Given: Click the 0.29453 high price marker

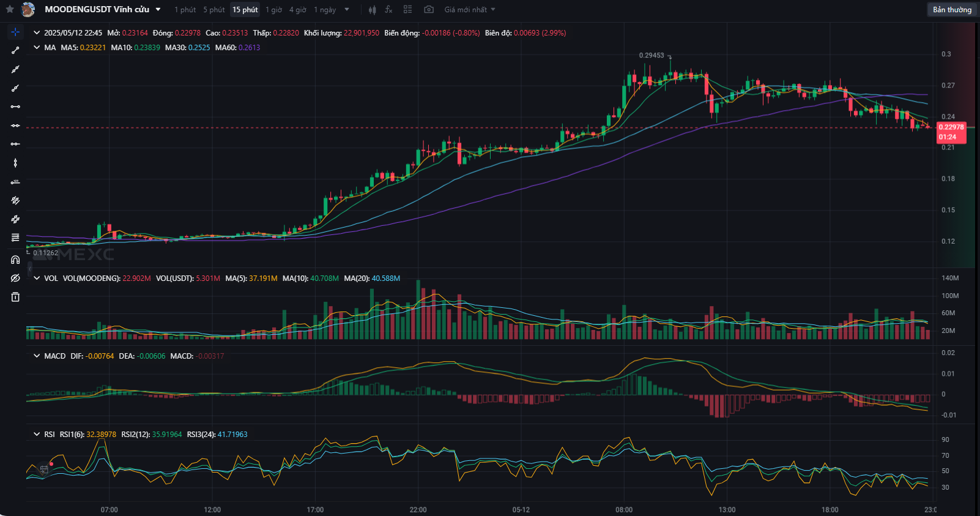Looking at the screenshot, I should coord(651,55).
